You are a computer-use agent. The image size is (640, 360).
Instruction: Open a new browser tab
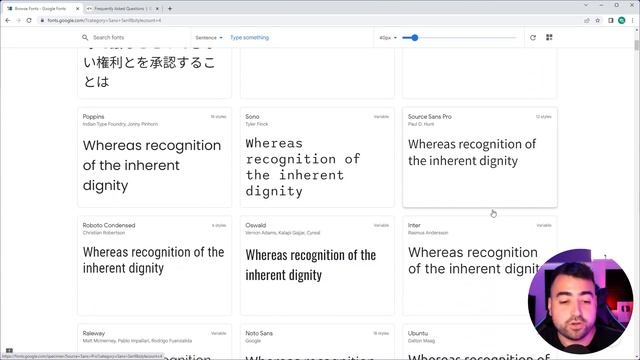point(170,9)
